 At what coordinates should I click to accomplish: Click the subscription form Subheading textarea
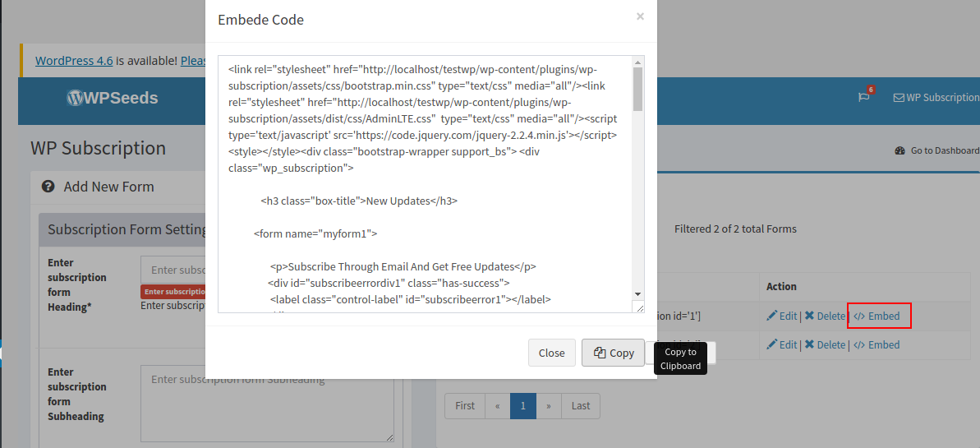pos(268,404)
